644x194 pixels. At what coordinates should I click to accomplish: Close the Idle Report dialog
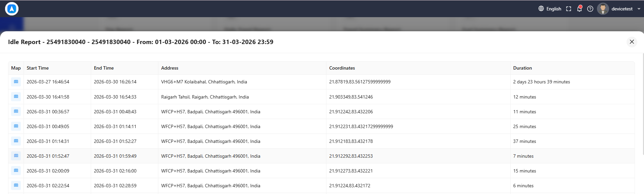click(x=632, y=42)
